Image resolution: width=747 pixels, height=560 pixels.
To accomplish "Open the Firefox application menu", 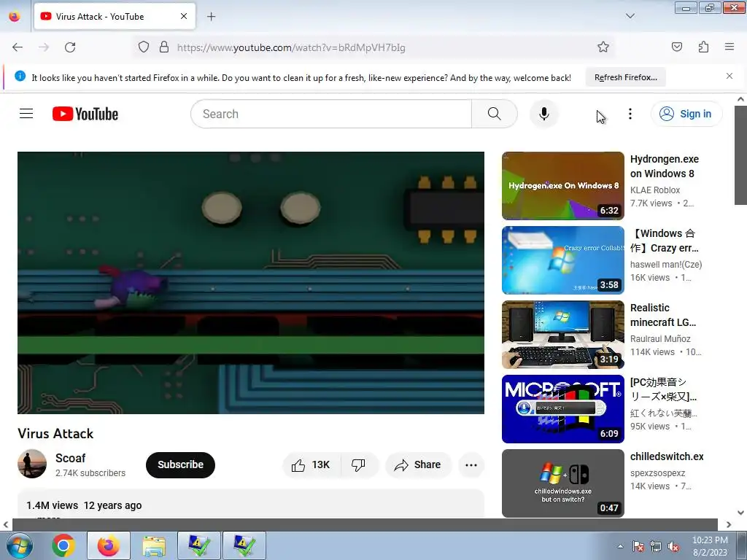I will coord(729,47).
